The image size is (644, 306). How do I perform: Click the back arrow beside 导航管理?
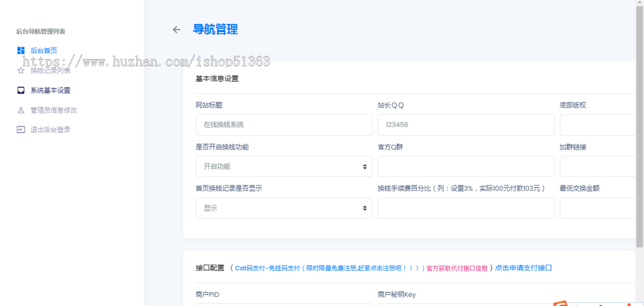[177, 29]
